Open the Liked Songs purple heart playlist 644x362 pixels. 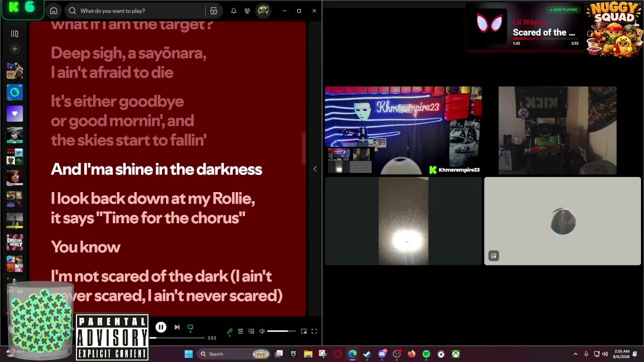[15, 114]
